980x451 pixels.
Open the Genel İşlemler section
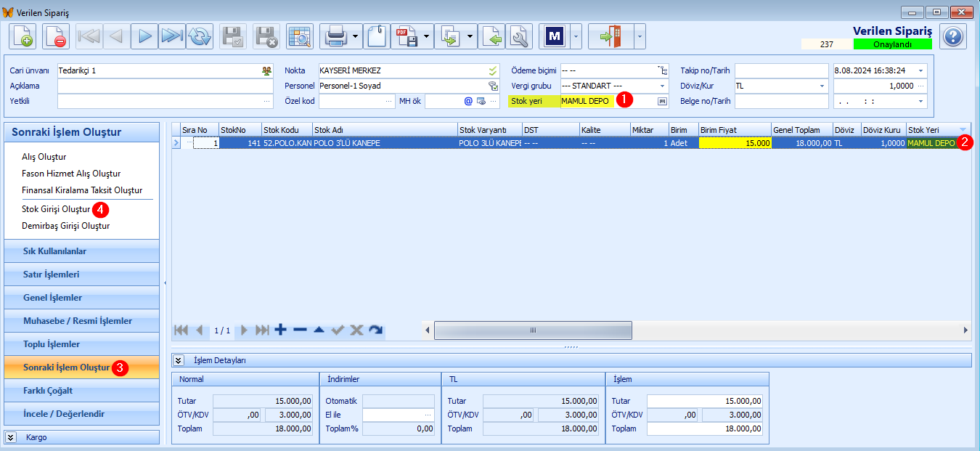[x=81, y=298]
